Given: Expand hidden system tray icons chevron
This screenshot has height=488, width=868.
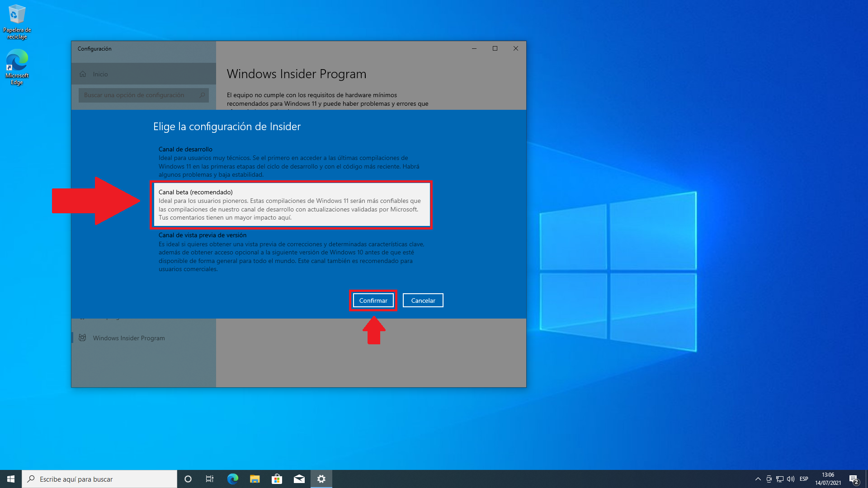Looking at the screenshot, I should tap(758, 479).
